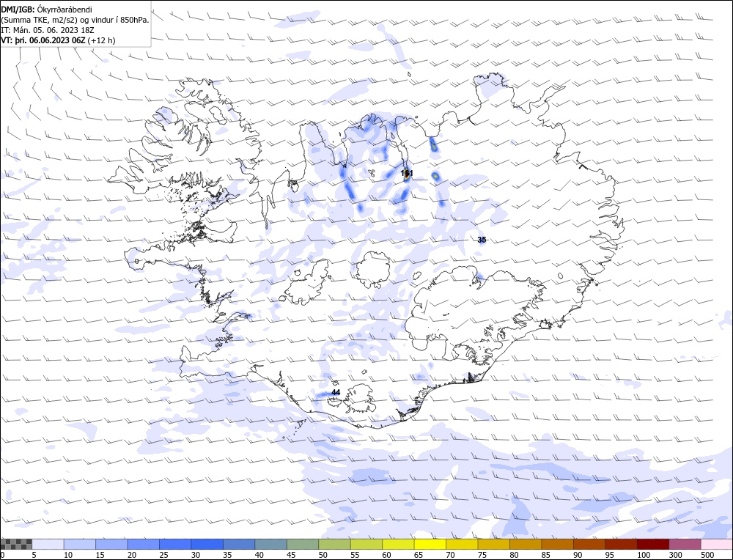733x560 pixels.
Task: Click the '44' value label on the map
Action: point(336,392)
